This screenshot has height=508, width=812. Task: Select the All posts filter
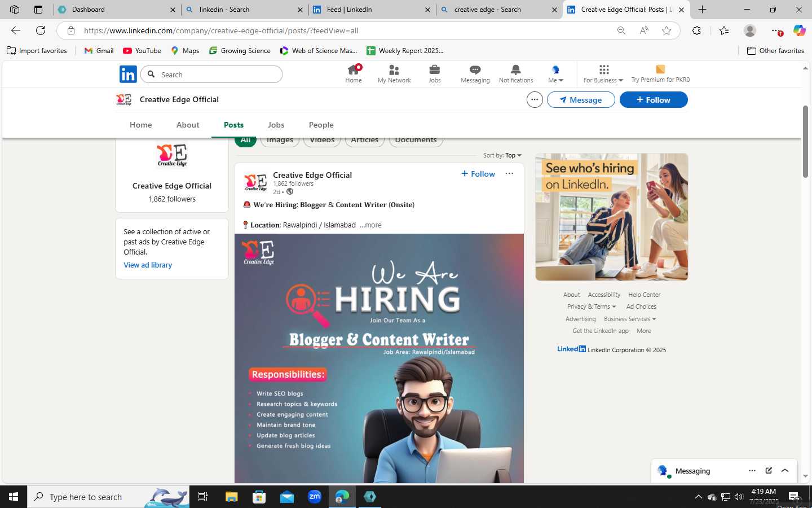coord(245,141)
